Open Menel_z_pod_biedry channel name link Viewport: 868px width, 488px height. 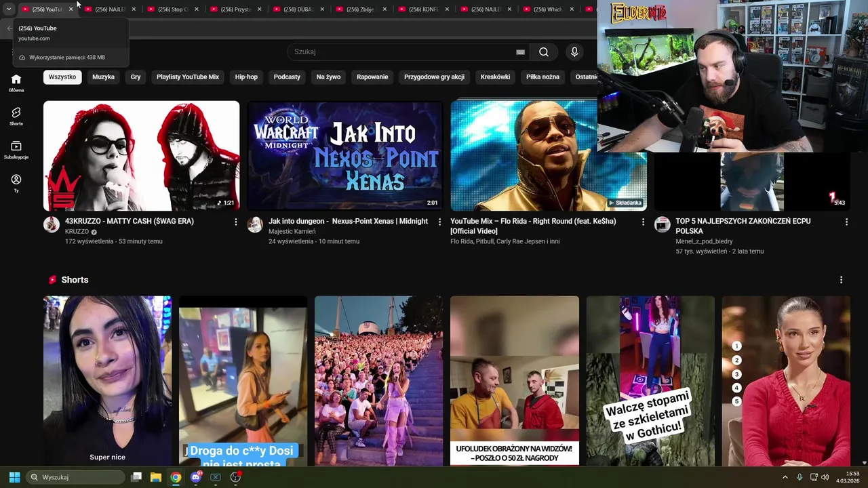coord(704,241)
